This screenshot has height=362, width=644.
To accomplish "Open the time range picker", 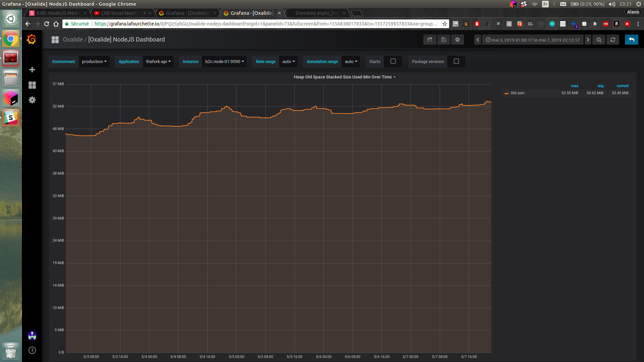I will (533, 40).
